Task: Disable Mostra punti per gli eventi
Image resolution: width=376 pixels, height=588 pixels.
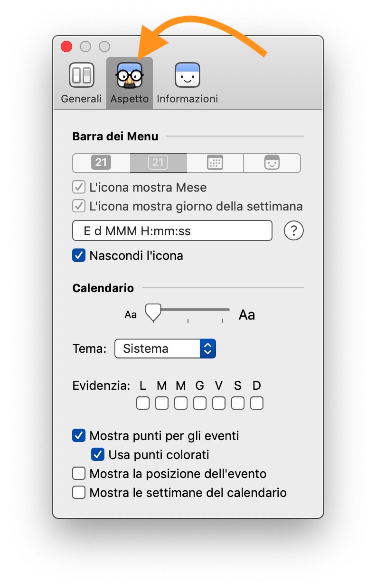Action: coord(79,435)
